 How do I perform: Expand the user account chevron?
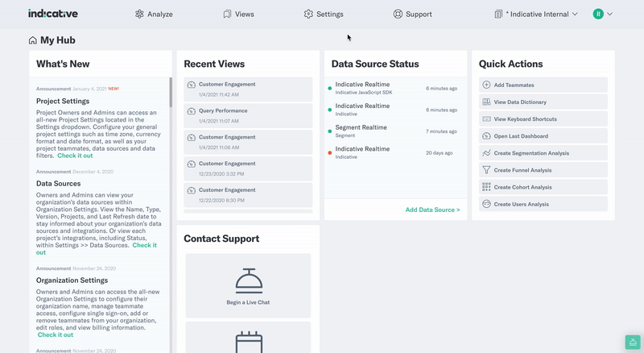coord(610,14)
